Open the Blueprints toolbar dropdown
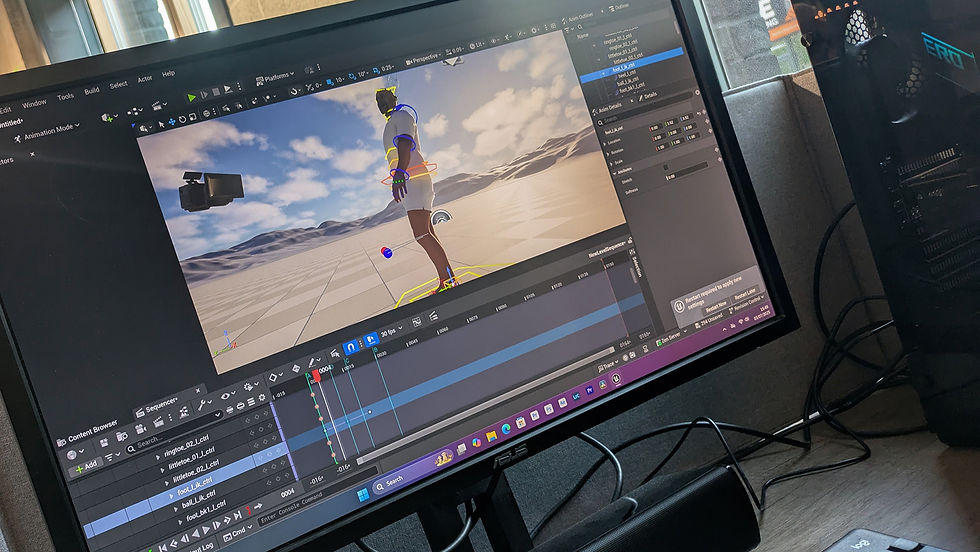Image resolution: width=980 pixels, height=552 pixels. (x=135, y=111)
